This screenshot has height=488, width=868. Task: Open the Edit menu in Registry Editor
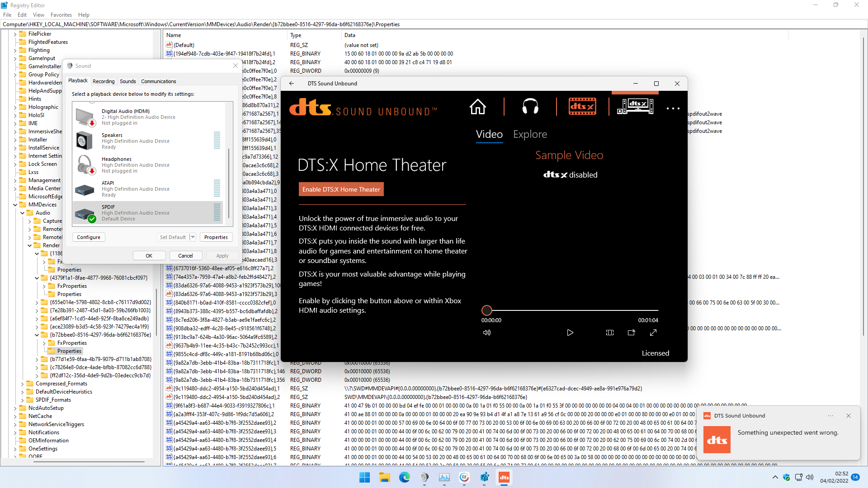coord(22,15)
